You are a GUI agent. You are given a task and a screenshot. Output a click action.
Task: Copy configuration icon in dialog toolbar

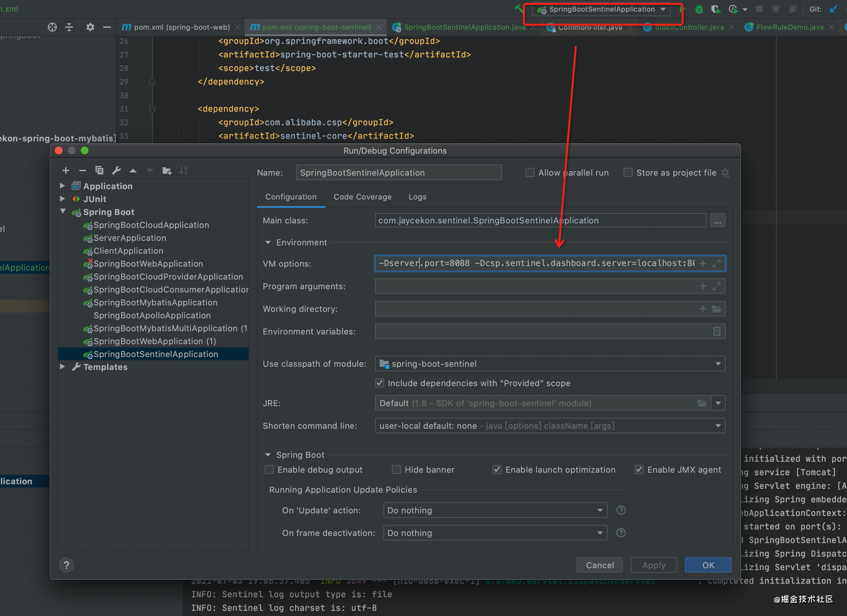point(99,171)
